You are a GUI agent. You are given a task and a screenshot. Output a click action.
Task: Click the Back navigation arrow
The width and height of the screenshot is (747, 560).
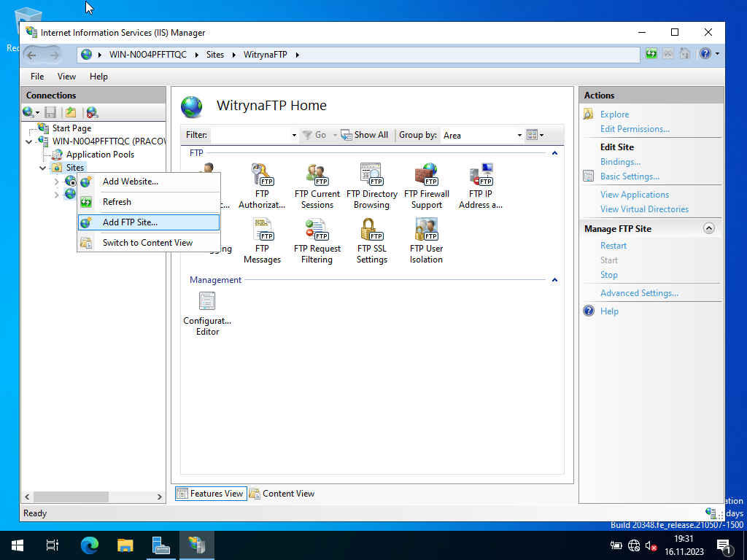click(x=31, y=55)
